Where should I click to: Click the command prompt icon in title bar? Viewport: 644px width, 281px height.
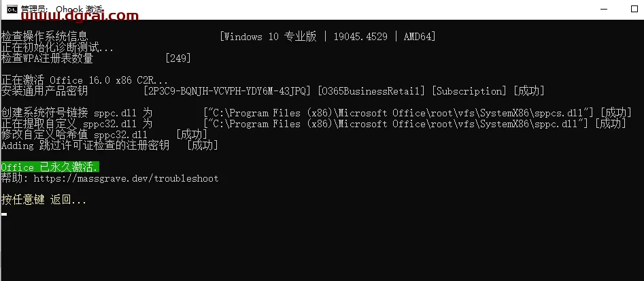click(x=12, y=9)
